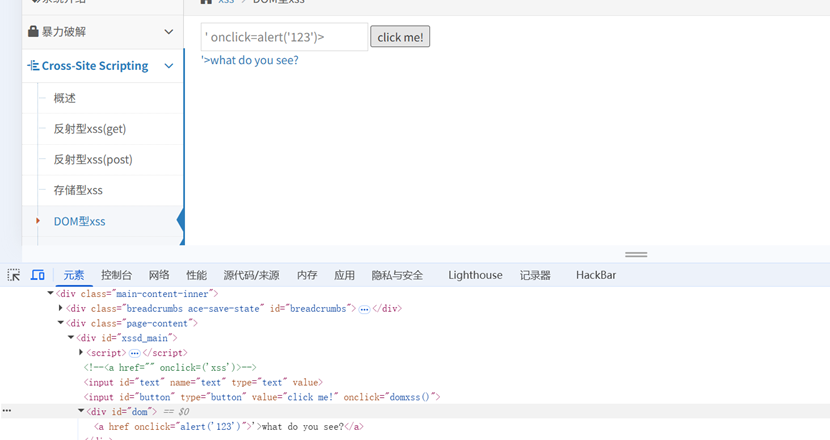The width and height of the screenshot is (830, 440).
Task: Expand the breadcrumbs div node
Action: (x=60, y=308)
